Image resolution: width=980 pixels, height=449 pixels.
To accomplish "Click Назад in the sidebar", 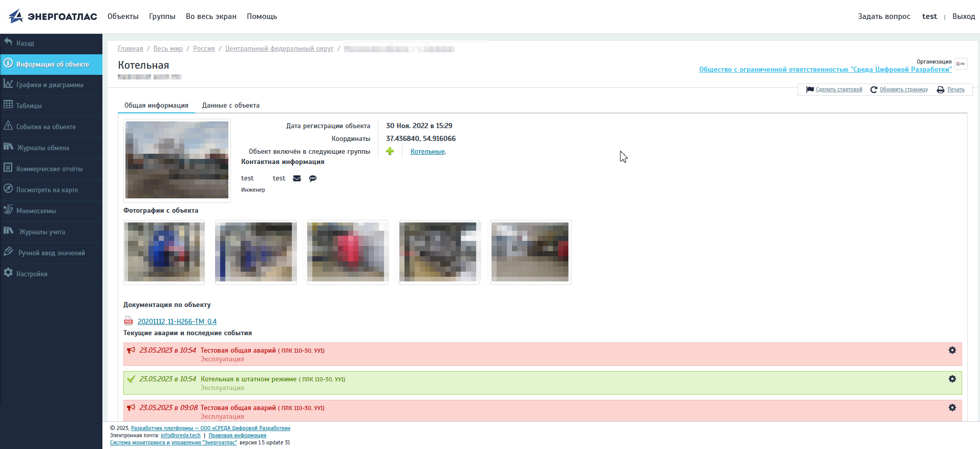I will pos(25,44).
